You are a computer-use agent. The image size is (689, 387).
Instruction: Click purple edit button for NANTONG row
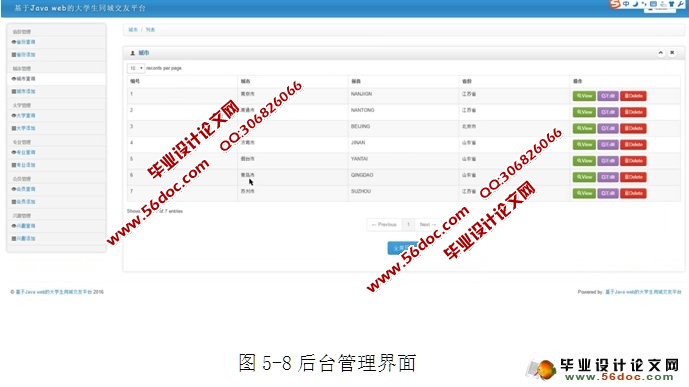[608, 112]
